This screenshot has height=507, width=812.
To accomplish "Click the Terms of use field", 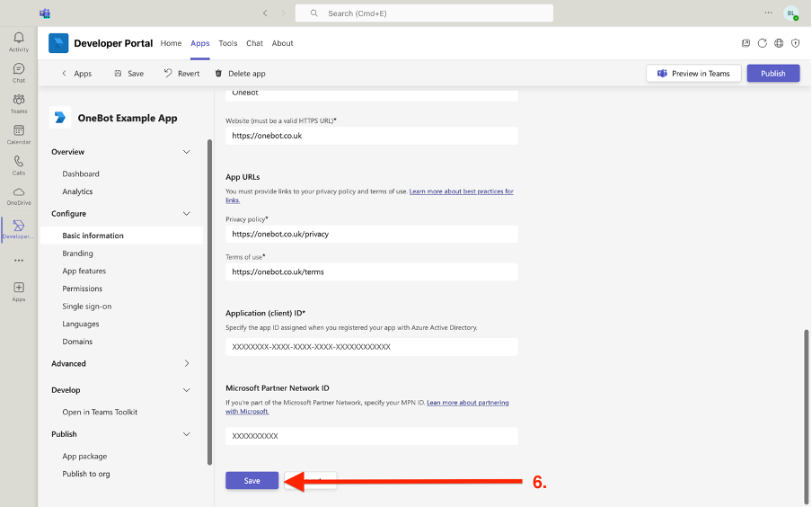I will click(372, 272).
